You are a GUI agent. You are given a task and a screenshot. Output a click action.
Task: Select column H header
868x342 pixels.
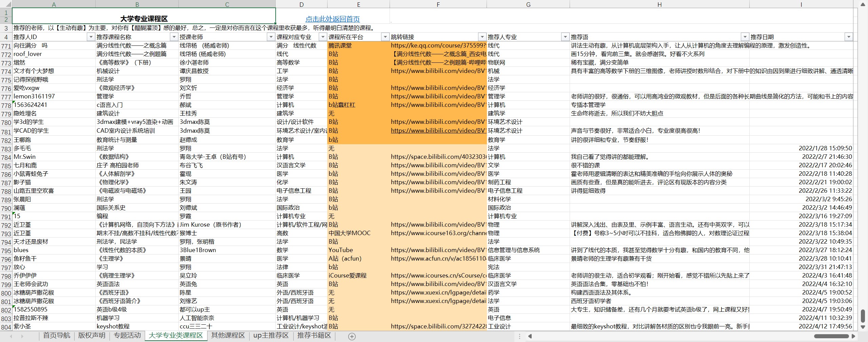659,4
